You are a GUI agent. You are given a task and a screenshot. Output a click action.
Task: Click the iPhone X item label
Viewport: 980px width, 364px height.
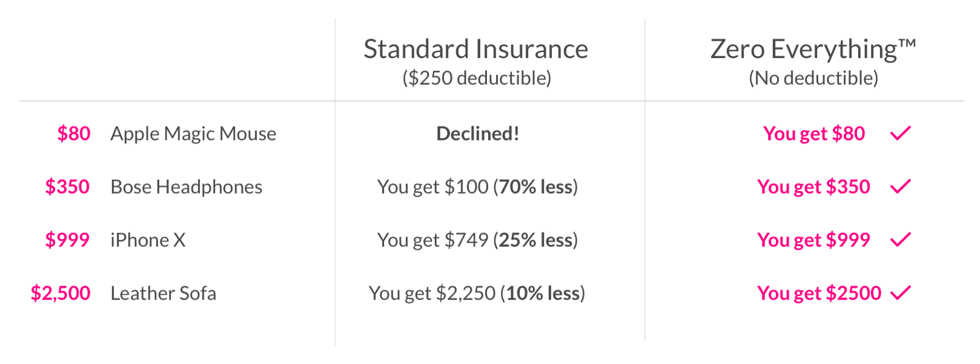pyautogui.click(x=148, y=240)
